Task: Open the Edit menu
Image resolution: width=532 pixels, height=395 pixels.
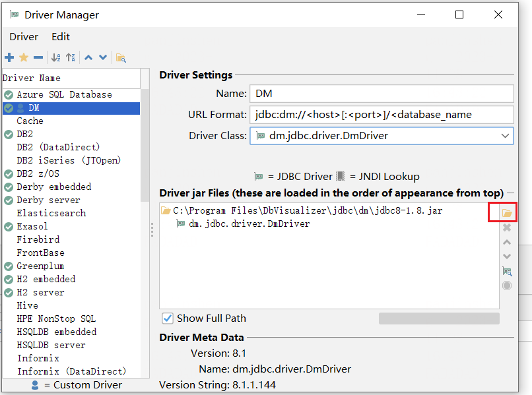Action: [x=60, y=37]
